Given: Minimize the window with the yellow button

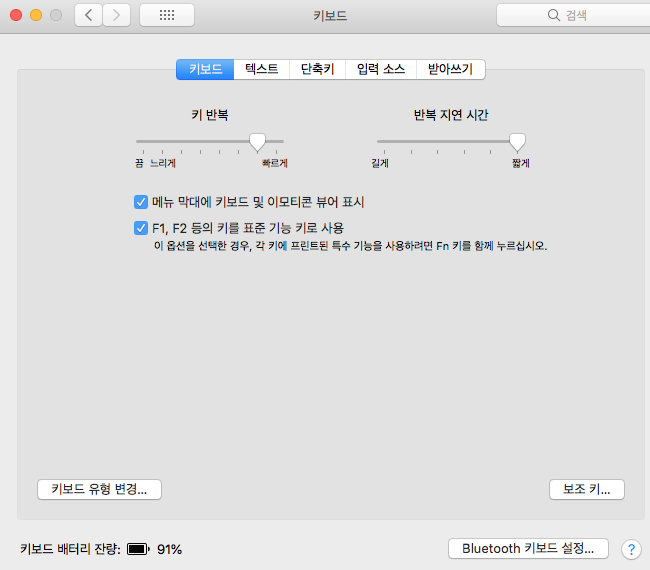Looking at the screenshot, I should pyautogui.click(x=36, y=15).
